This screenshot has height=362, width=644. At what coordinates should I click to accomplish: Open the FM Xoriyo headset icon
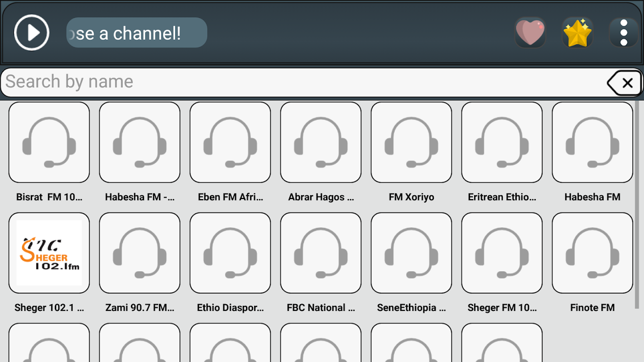point(412,142)
